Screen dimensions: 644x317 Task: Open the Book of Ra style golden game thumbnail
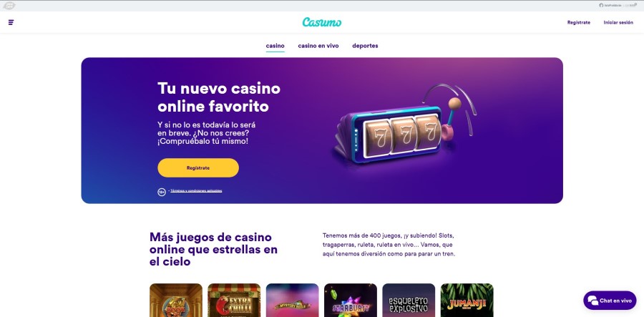[176, 300]
